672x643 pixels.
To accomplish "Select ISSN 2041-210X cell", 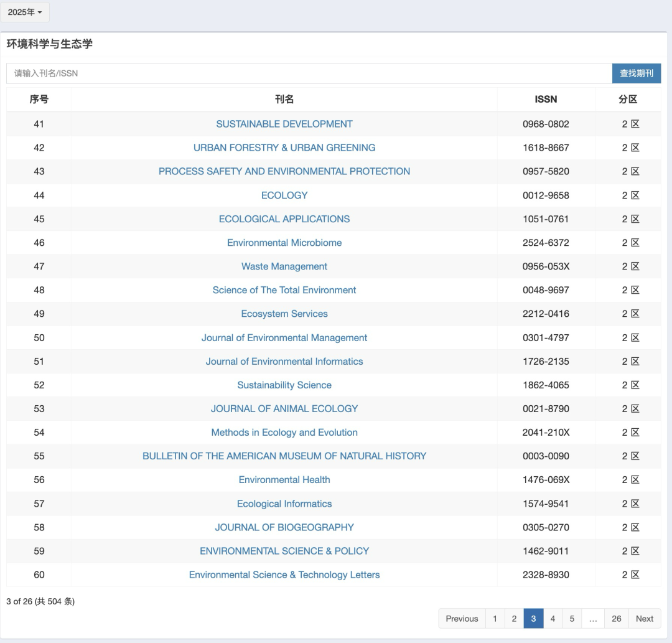I will click(x=546, y=432).
